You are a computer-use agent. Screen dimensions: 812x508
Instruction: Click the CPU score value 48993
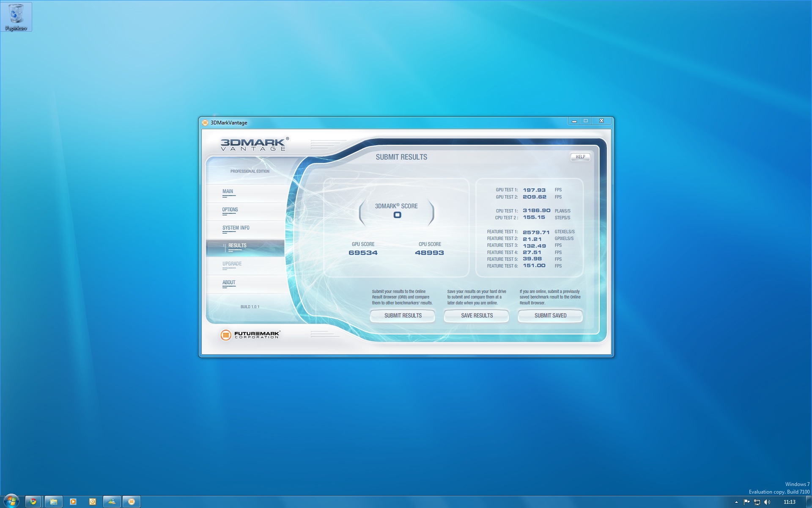tap(429, 253)
